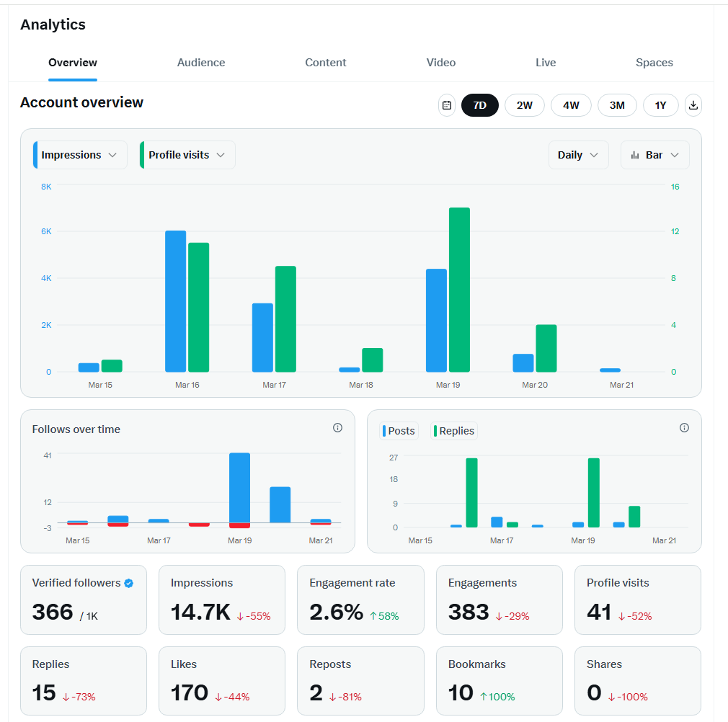
Task: Open the Bar chart type dropdown
Action: (654, 154)
